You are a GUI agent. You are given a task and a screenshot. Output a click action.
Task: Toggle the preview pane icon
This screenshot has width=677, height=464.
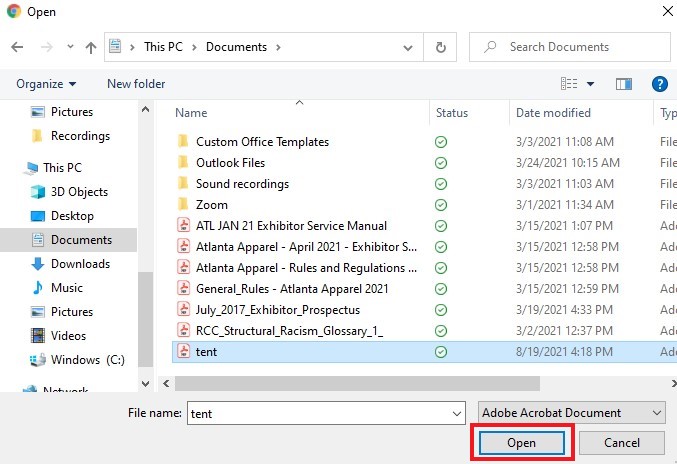[623, 84]
